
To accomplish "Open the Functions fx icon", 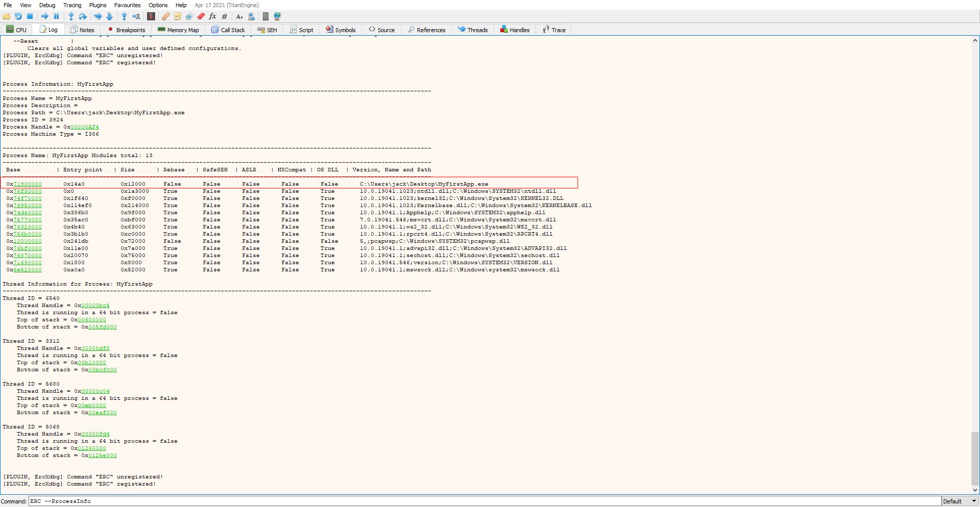I will pyautogui.click(x=213, y=16).
